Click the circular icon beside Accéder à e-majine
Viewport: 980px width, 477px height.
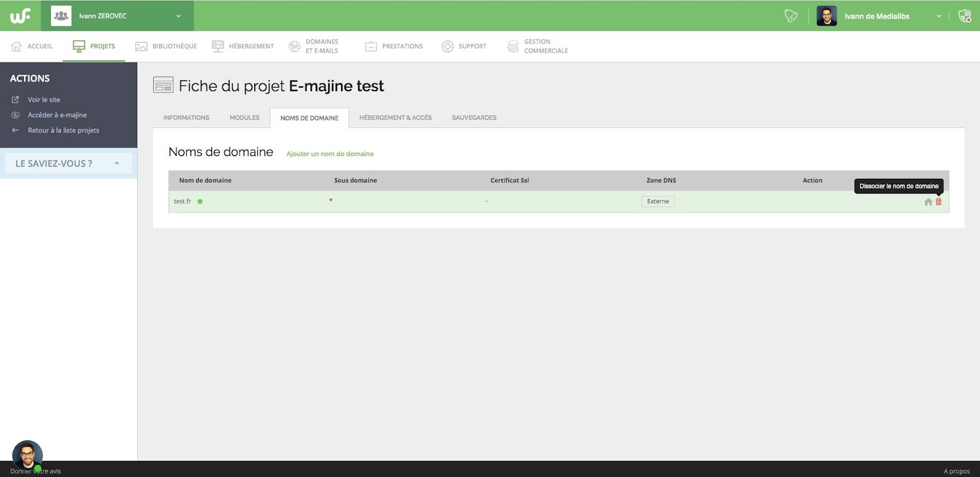point(15,115)
